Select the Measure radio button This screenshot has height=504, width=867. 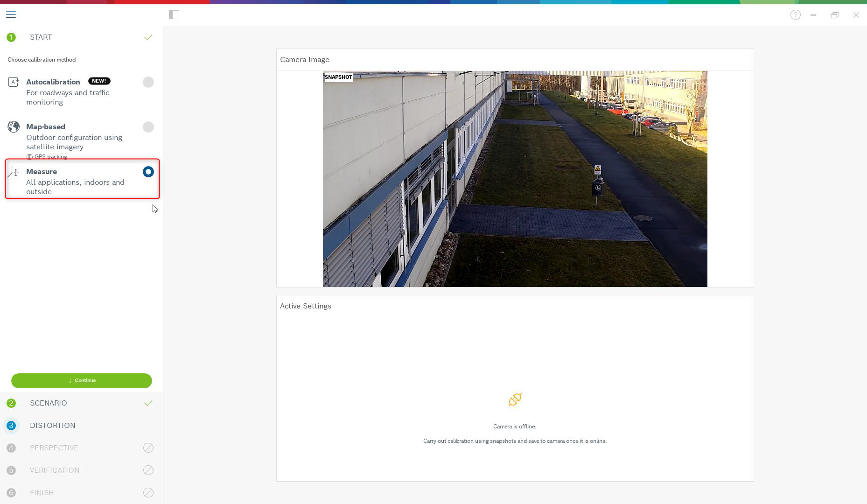click(148, 172)
